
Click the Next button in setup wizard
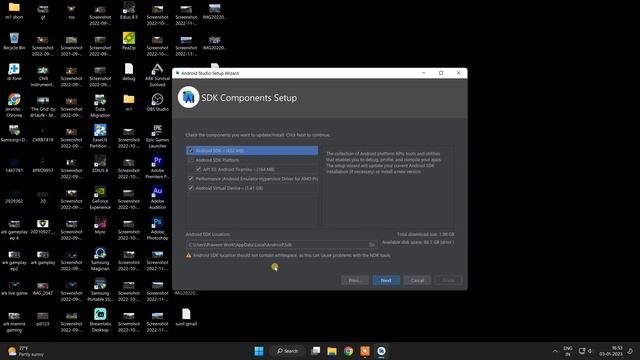pyautogui.click(x=386, y=280)
